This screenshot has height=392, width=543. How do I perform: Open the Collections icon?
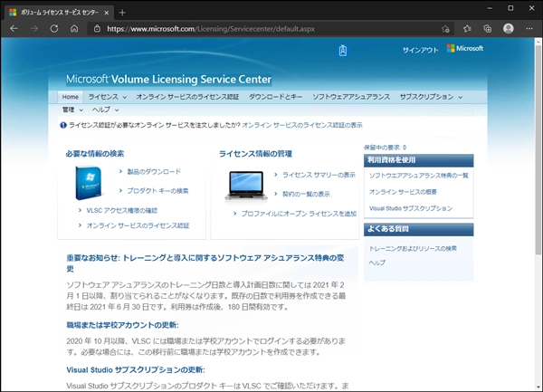(487, 29)
